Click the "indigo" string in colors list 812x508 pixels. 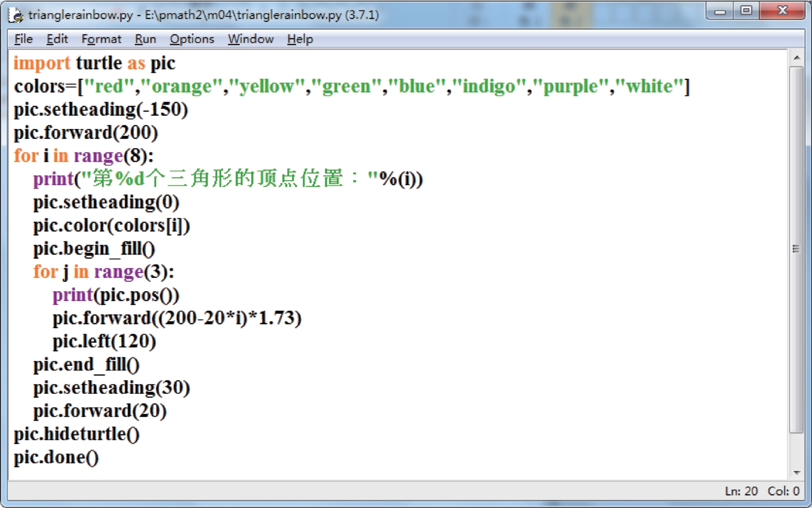489,86
